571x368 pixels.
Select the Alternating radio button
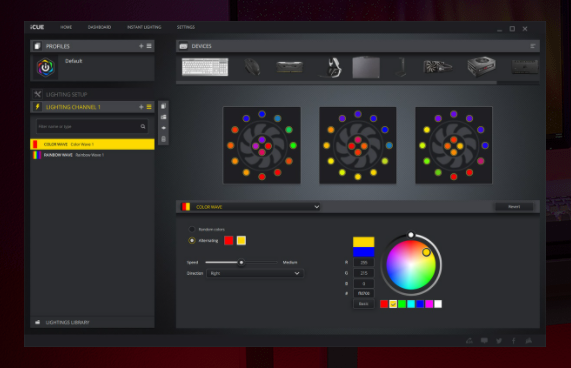pyautogui.click(x=192, y=241)
